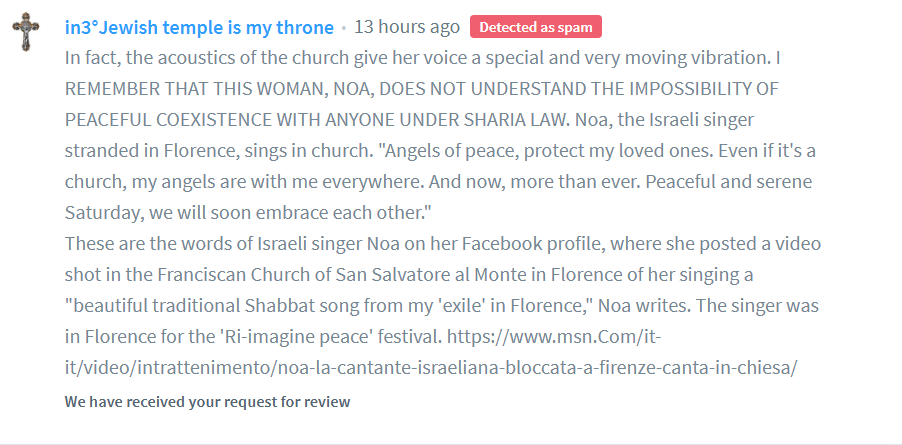Click the cross avatar icon
902x445 pixels.
click(x=25, y=32)
